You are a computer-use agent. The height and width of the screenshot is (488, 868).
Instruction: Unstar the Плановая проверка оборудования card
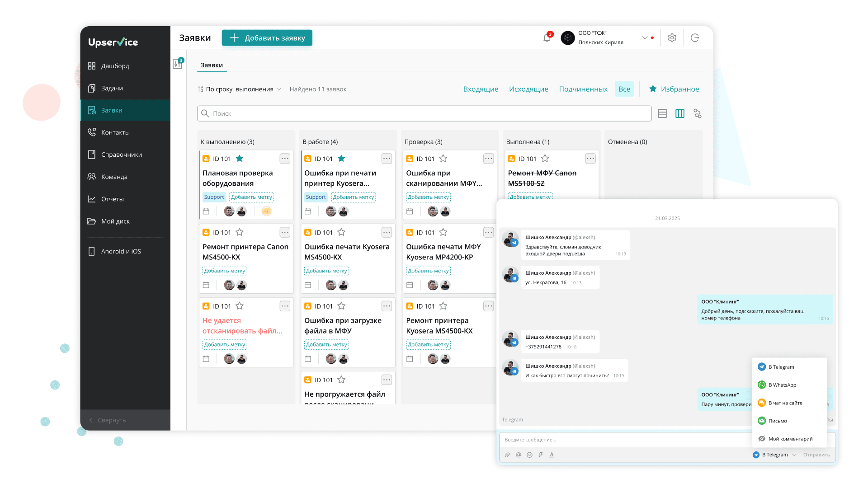coord(240,159)
